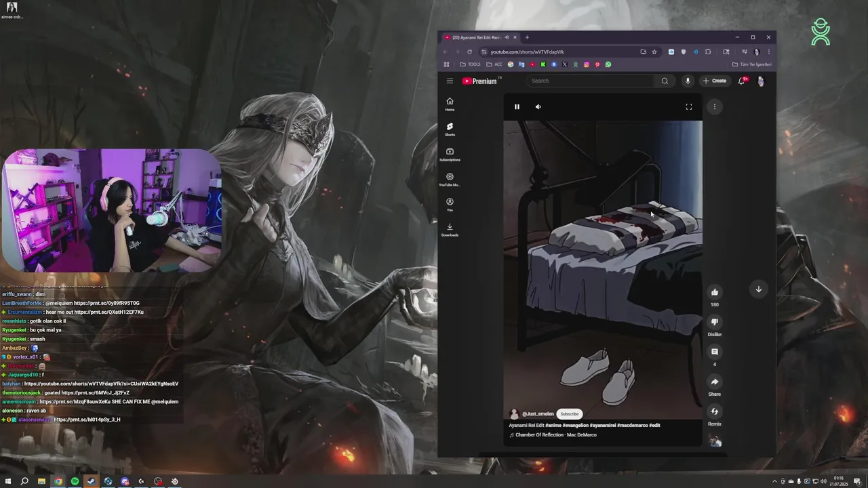Open taskbar search magnifier
The image size is (868, 488).
[24, 481]
